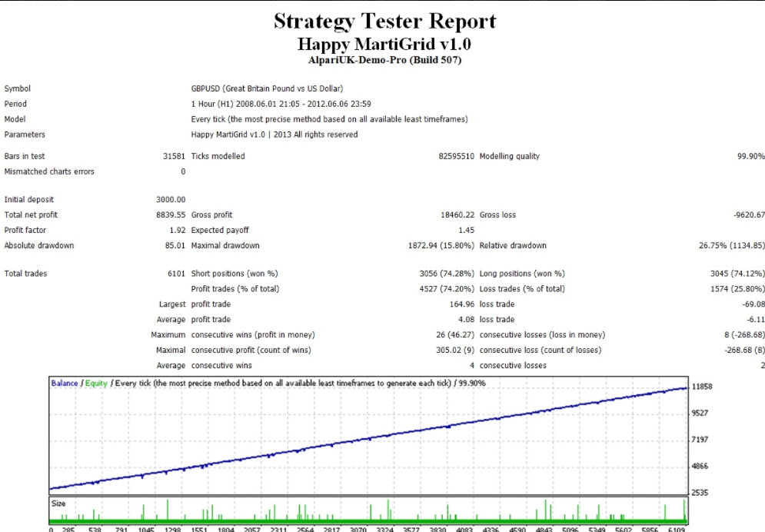Screen dimensions: 765x532
Task: Select the consecutive wins value 26 (46.27)
Action: (x=454, y=335)
